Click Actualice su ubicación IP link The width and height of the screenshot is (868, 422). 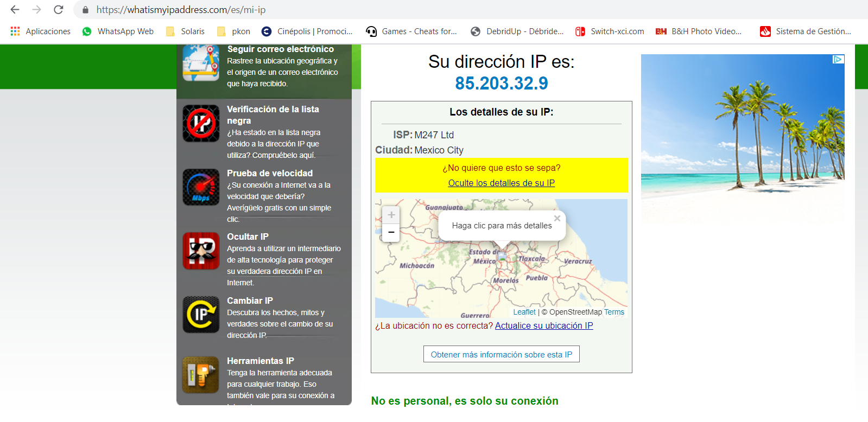544,325
